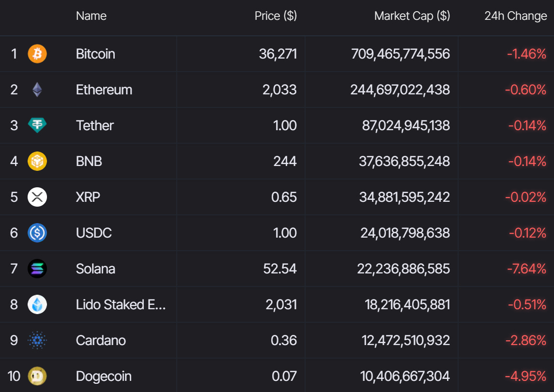
Task: Click the Ethereum diamond icon
Action: pyautogui.click(x=37, y=90)
